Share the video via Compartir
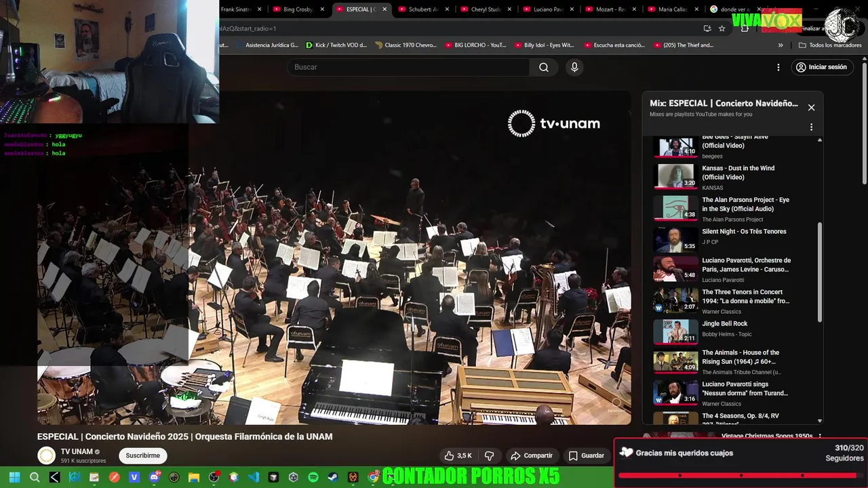Screen dimensions: 868x488 (x=532, y=455)
